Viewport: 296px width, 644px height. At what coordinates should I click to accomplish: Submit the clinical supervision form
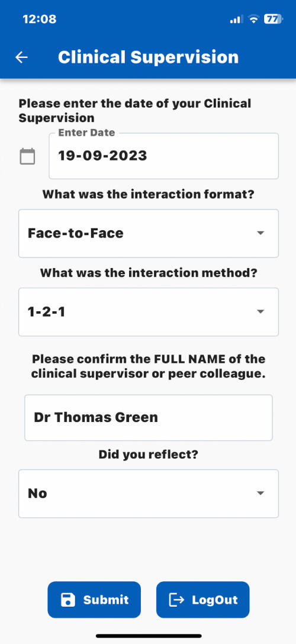click(94, 600)
